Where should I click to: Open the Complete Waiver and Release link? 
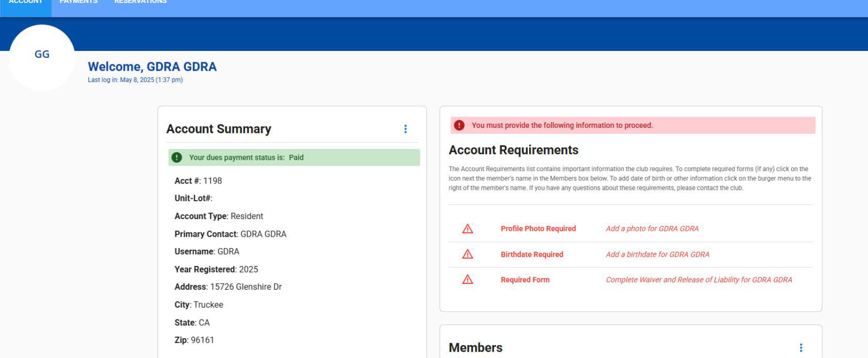[x=698, y=280]
